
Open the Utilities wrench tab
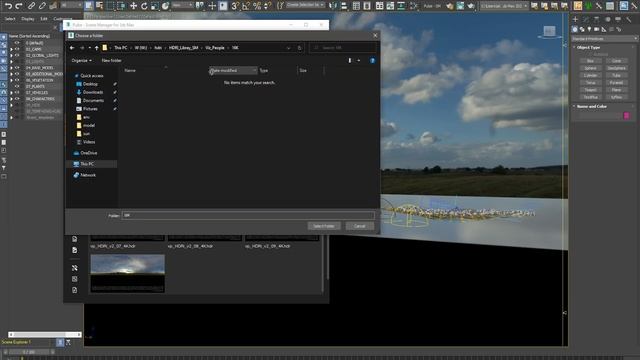pyautogui.click(x=629, y=19)
